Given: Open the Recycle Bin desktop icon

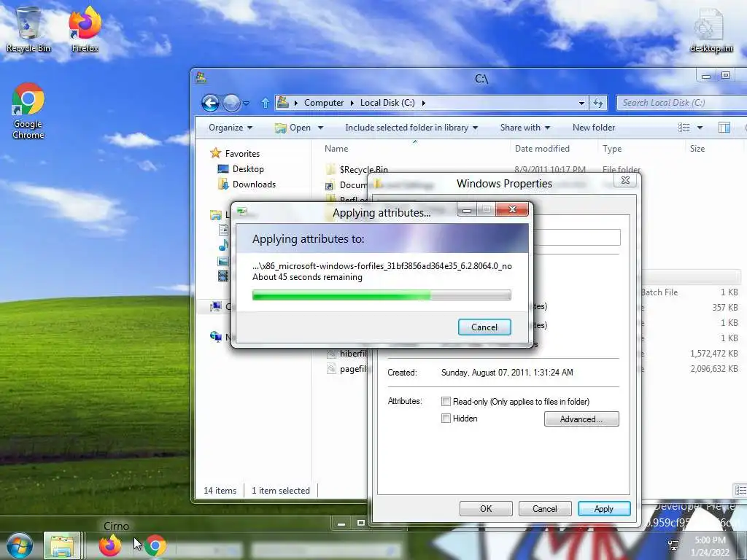Looking at the screenshot, I should point(28,29).
